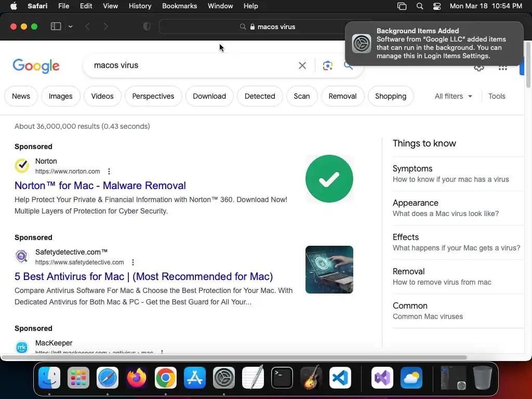Open Visual Studio Code from the Dock

(x=340, y=378)
